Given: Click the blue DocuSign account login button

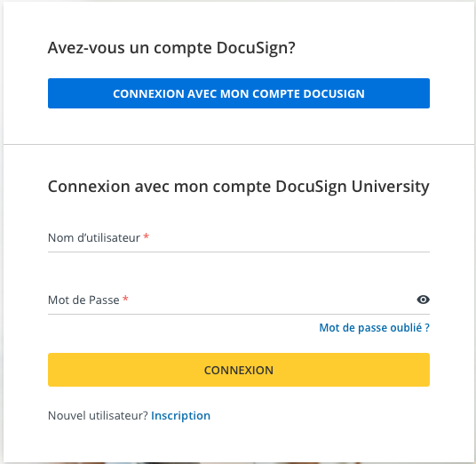Looking at the screenshot, I should click(239, 93).
